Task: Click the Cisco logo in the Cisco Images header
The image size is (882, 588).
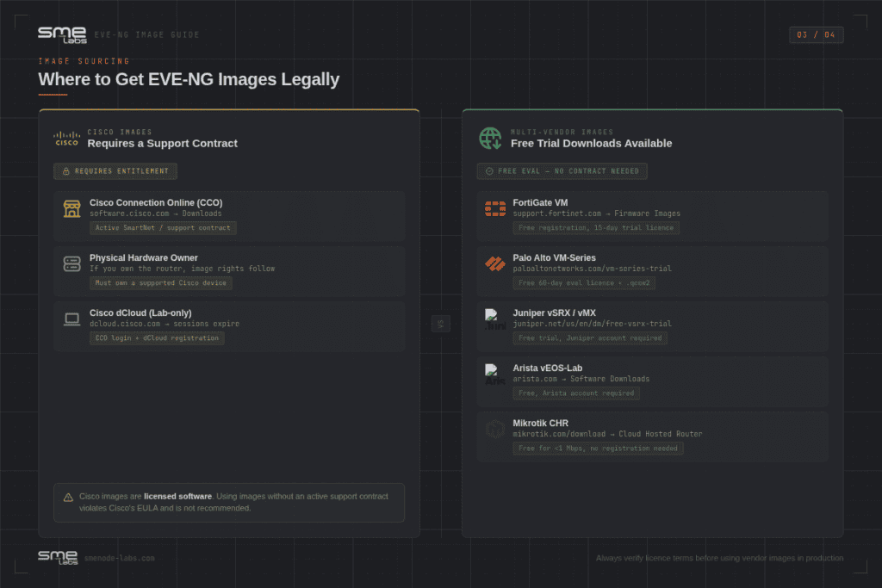Action: click(67, 139)
